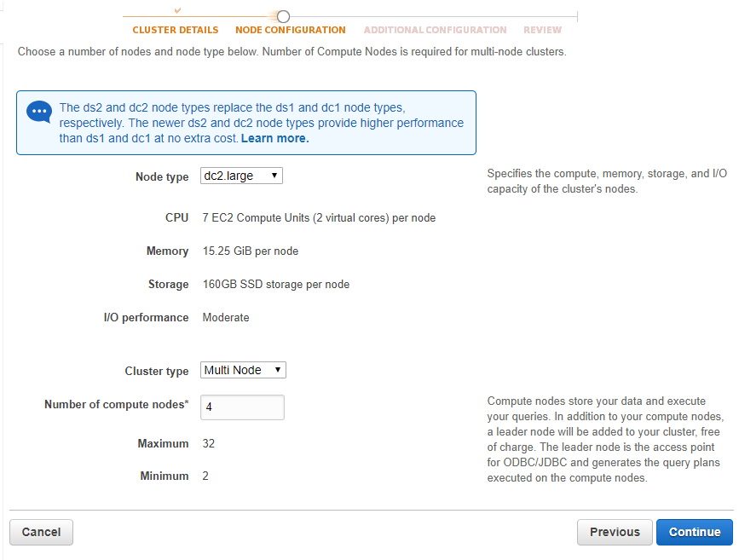Select the Node Configuration step
The height and width of the screenshot is (560, 739).
[290, 30]
